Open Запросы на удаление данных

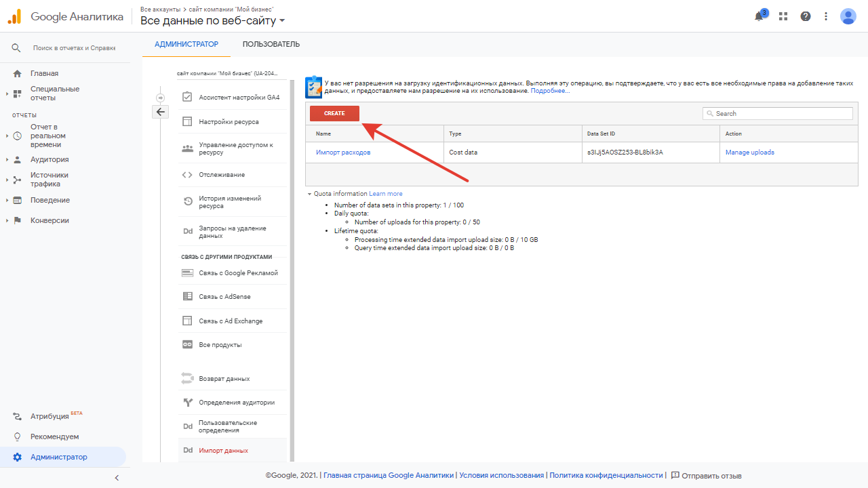tap(233, 232)
